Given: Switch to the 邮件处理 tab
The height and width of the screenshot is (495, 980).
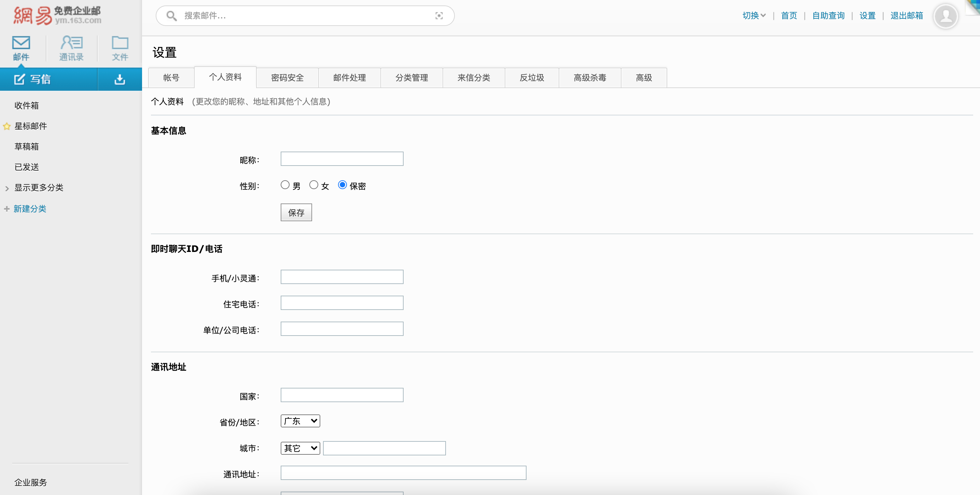Looking at the screenshot, I should pos(349,77).
